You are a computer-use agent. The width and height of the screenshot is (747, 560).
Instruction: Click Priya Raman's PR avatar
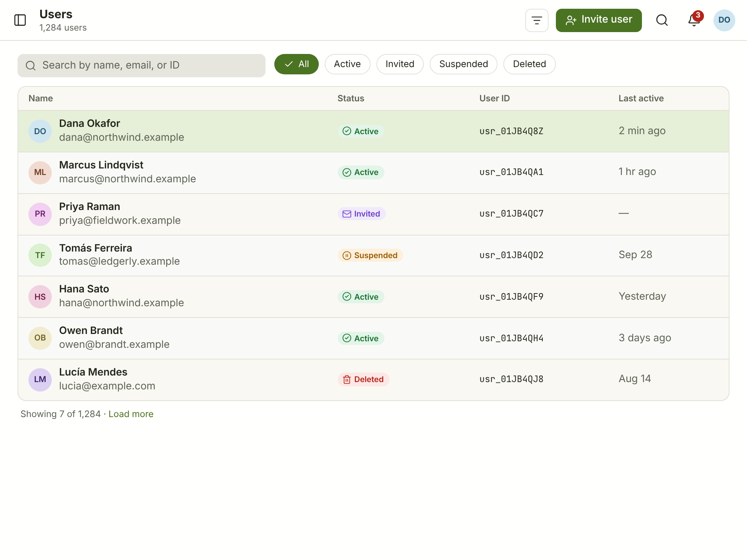pyautogui.click(x=40, y=214)
